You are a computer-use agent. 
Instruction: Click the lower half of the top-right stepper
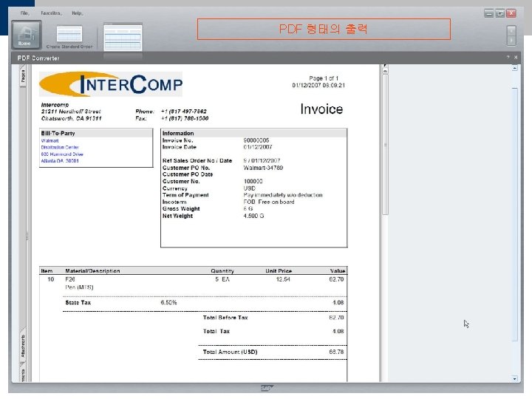click(511, 41)
